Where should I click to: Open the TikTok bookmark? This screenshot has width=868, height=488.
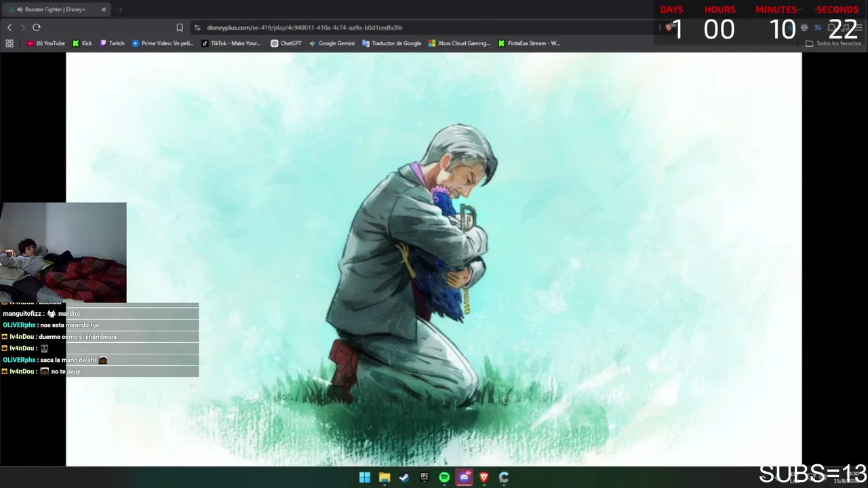click(x=231, y=43)
